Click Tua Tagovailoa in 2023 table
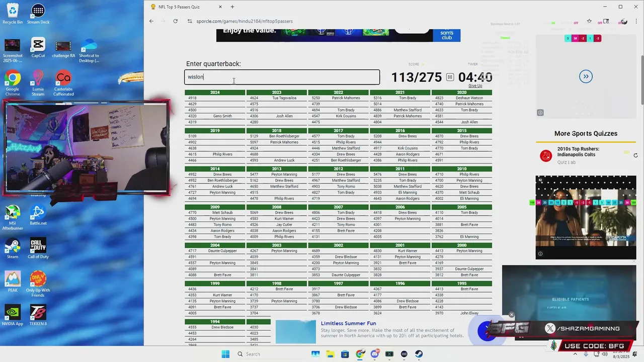 (284, 98)
